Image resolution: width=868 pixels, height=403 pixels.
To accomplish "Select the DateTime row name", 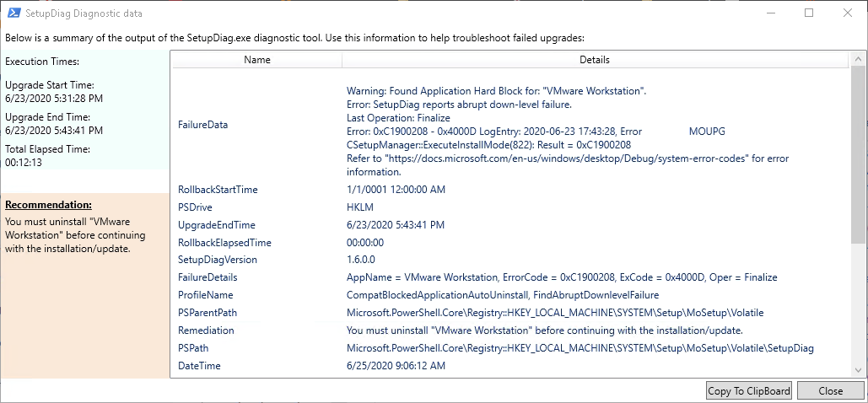I will pyautogui.click(x=199, y=366).
